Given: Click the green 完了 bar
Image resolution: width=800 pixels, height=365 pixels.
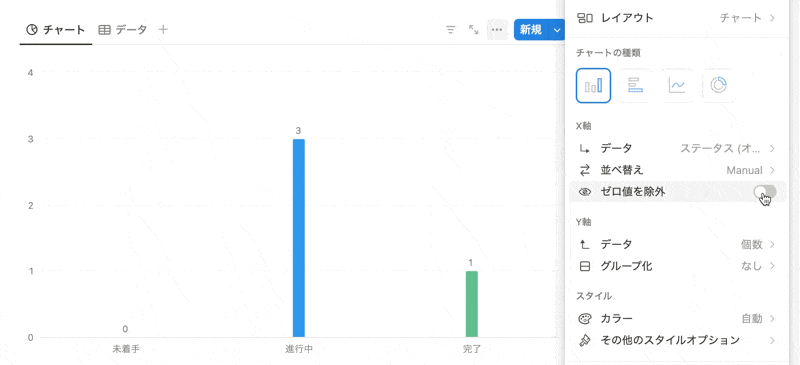Looking at the screenshot, I should (x=471, y=304).
